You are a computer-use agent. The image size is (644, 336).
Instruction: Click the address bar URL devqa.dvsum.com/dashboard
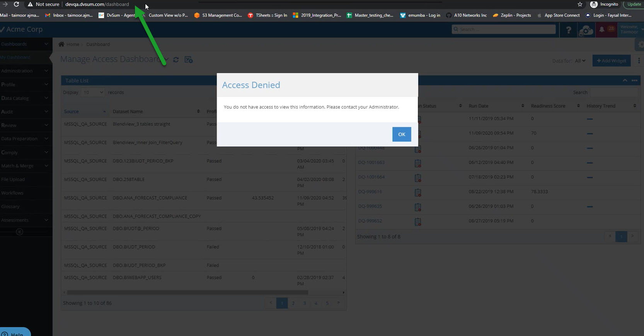(x=97, y=4)
